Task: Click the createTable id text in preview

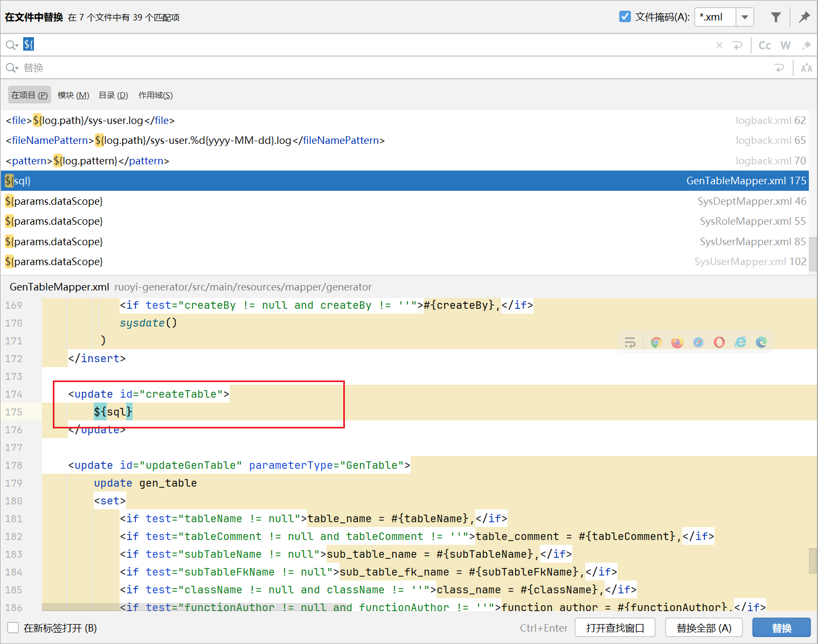Action: pos(181,394)
